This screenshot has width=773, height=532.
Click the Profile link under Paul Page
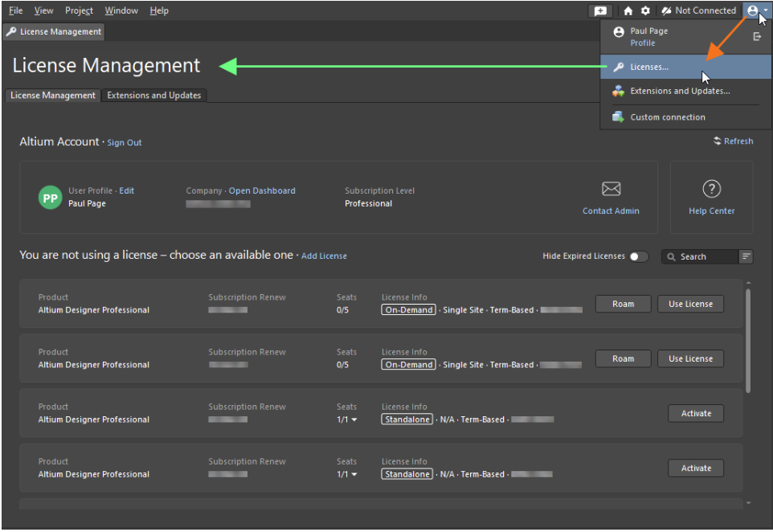pyautogui.click(x=642, y=43)
